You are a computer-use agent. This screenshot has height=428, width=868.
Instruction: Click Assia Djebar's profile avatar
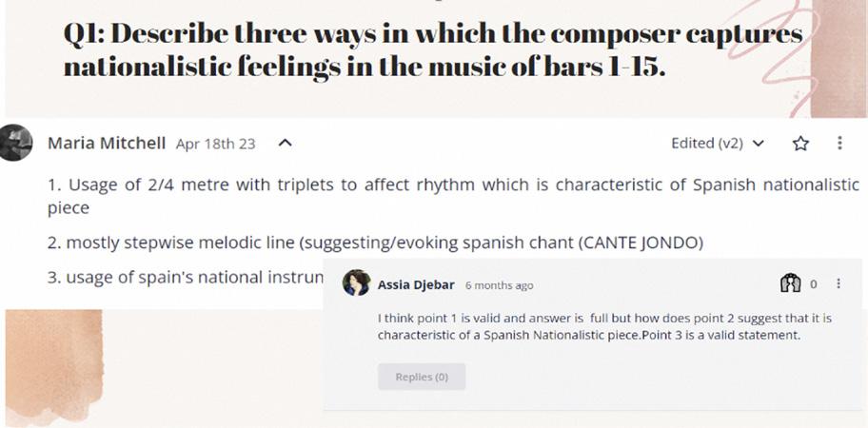coord(356,283)
